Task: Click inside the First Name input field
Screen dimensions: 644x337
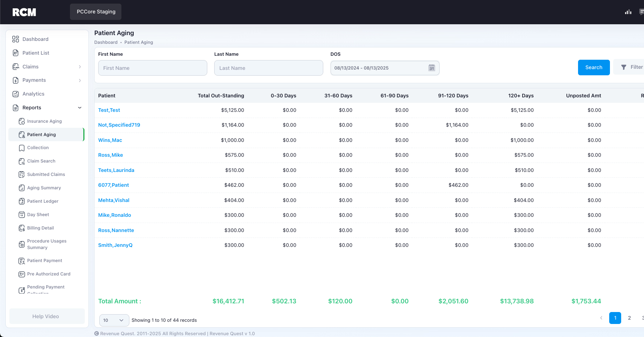Action: pos(152,68)
